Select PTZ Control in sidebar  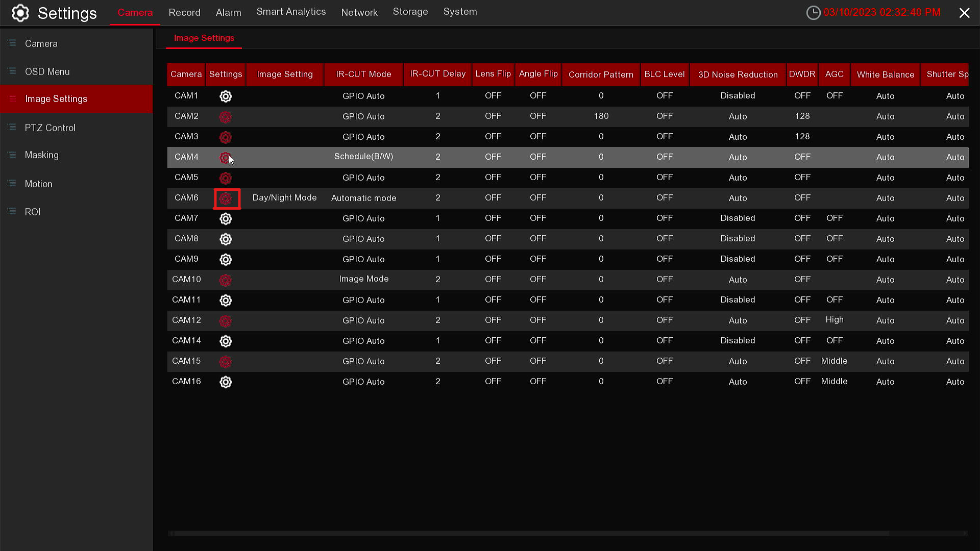pyautogui.click(x=50, y=128)
